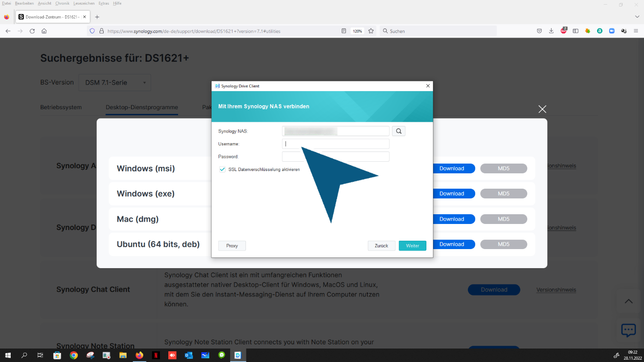Image resolution: width=644 pixels, height=362 pixels.
Task: Click the search magnifier next to Synology NAS field
Action: [x=398, y=131]
